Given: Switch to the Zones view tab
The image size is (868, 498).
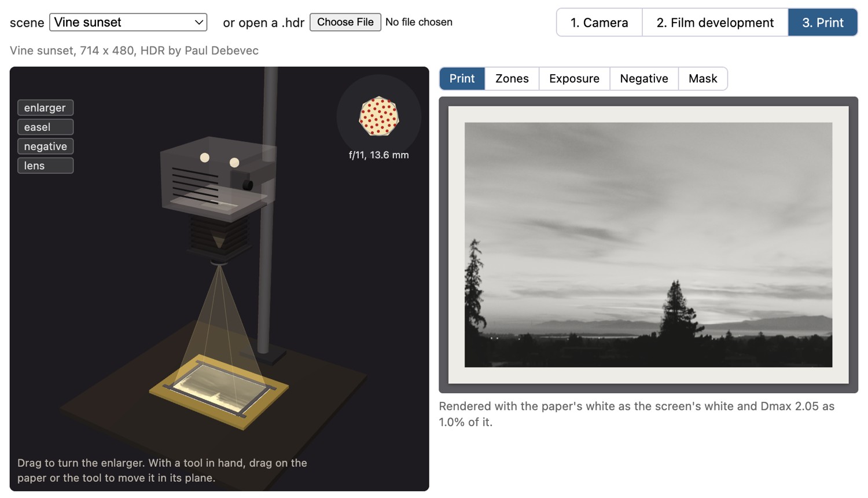Looking at the screenshot, I should 512,79.
